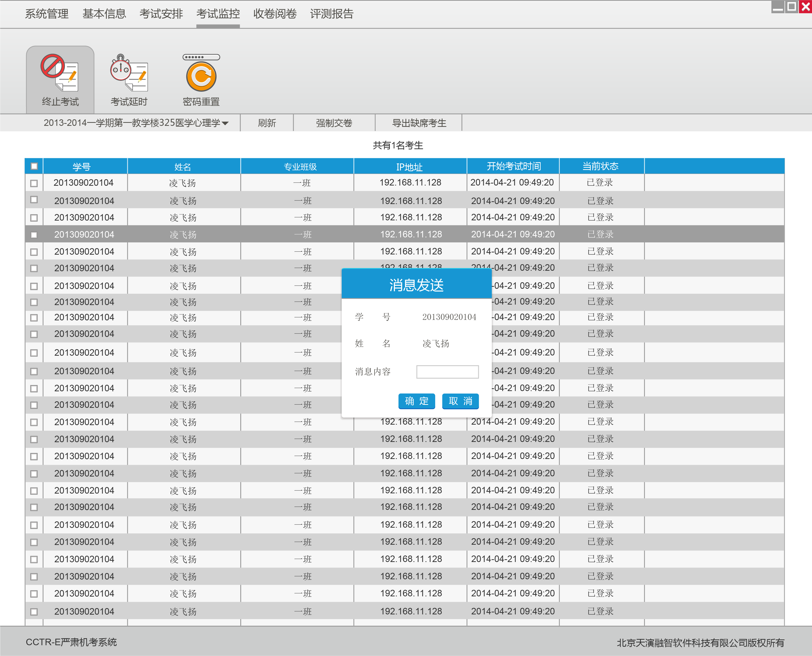
Task: Expand the 2013-2014一学期 exam selection dropdown
Action: (x=136, y=123)
